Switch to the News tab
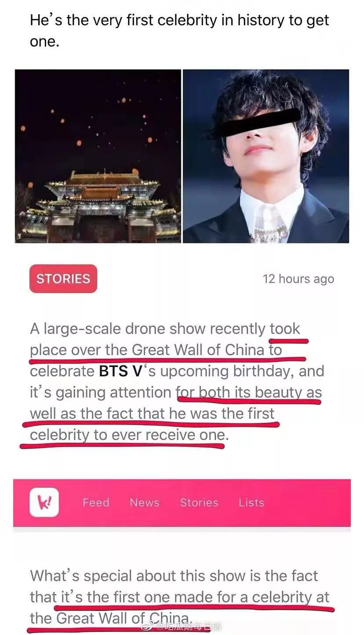The image size is (364, 635). [x=145, y=503]
